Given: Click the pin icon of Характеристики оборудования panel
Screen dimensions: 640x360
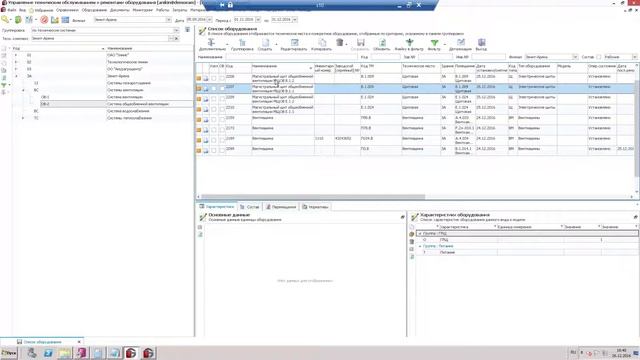Looking at the screenshot, I should click(636, 217).
